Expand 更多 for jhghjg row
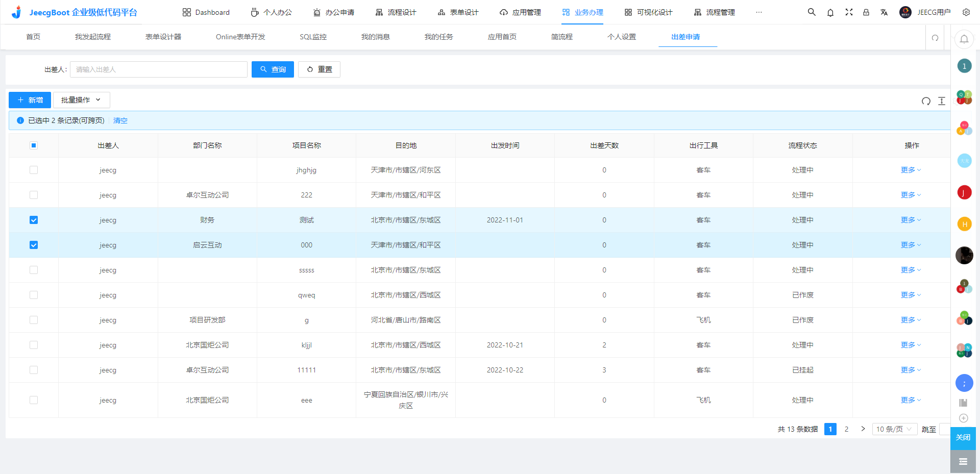The image size is (980, 474). pos(911,170)
